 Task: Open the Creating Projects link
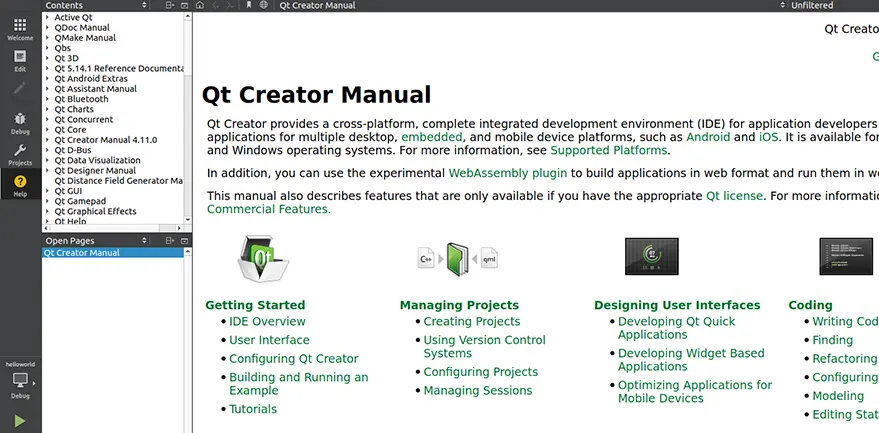pos(472,321)
